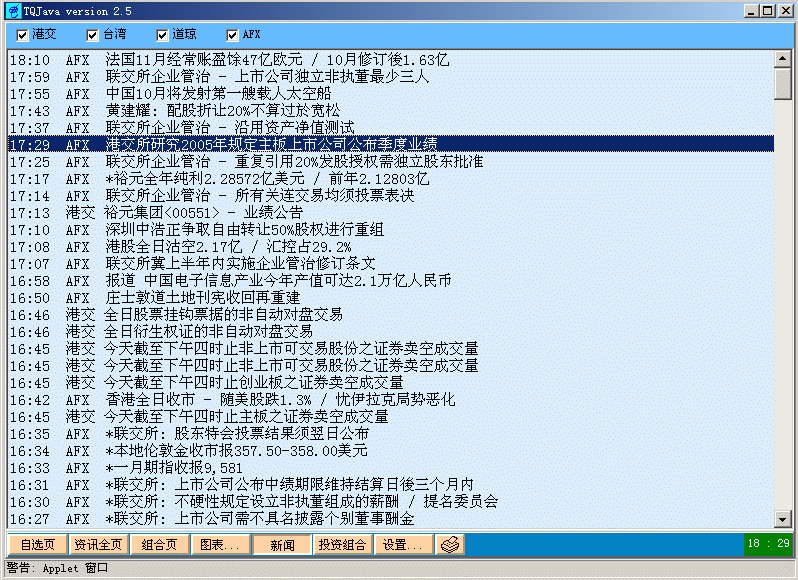Select the 18:10 法国11月经常账盈馀 headline

tap(391, 60)
